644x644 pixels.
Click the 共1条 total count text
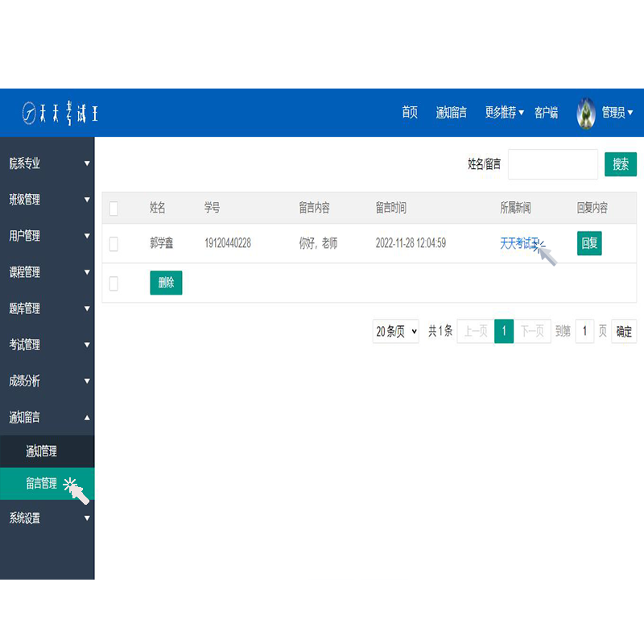point(440,331)
